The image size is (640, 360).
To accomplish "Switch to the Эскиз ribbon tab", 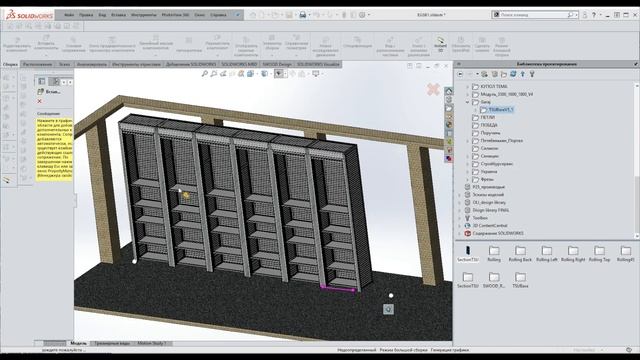I will 64,64.
